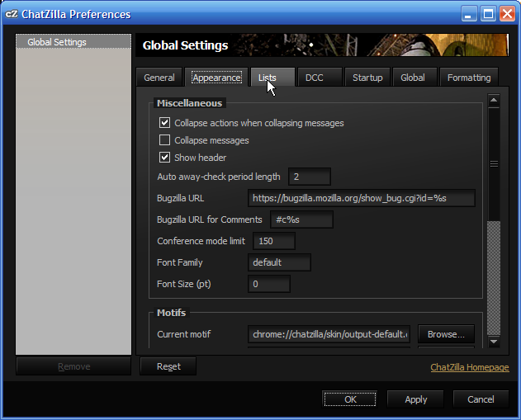
Task: Switch to the Lists tab
Action: (x=272, y=78)
